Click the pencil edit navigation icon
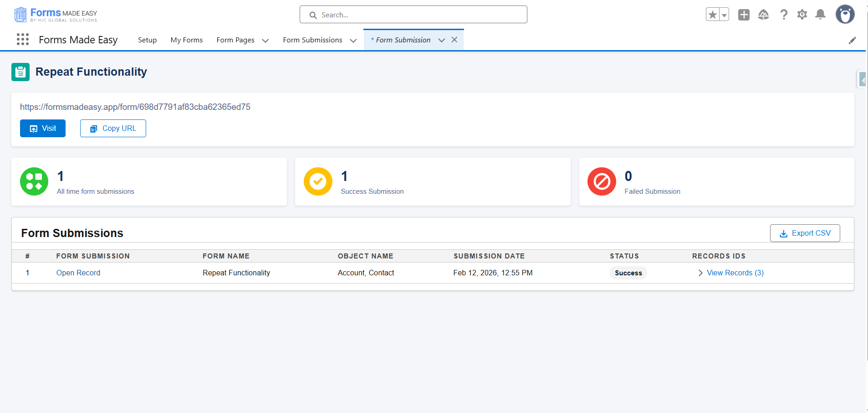The width and height of the screenshot is (868, 413). coord(852,41)
